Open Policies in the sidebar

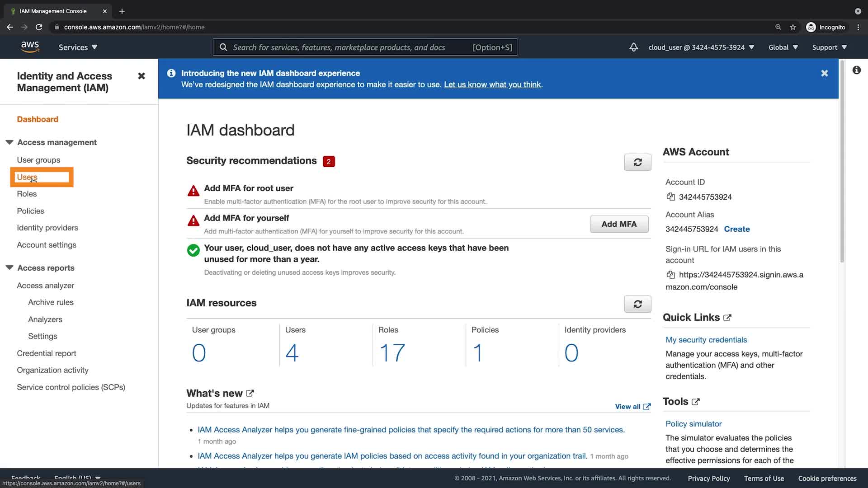point(30,211)
